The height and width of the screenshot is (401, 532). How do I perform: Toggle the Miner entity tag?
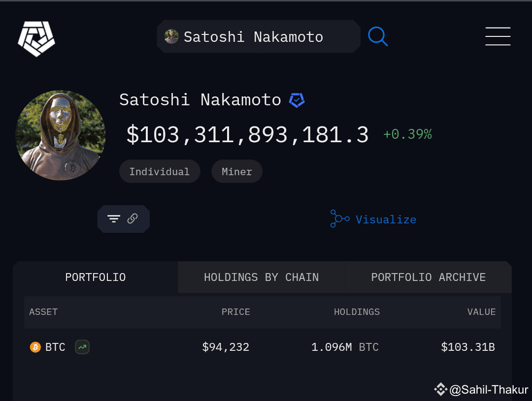pyautogui.click(x=236, y=171)
